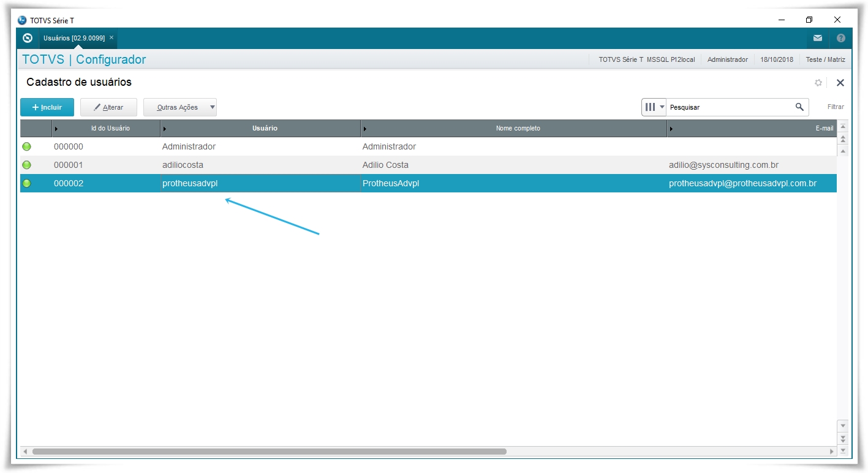The image size is (868, 473).
Task: Click the green status dot for 000000
Action: pyautogui.click(x=26, y=146)
